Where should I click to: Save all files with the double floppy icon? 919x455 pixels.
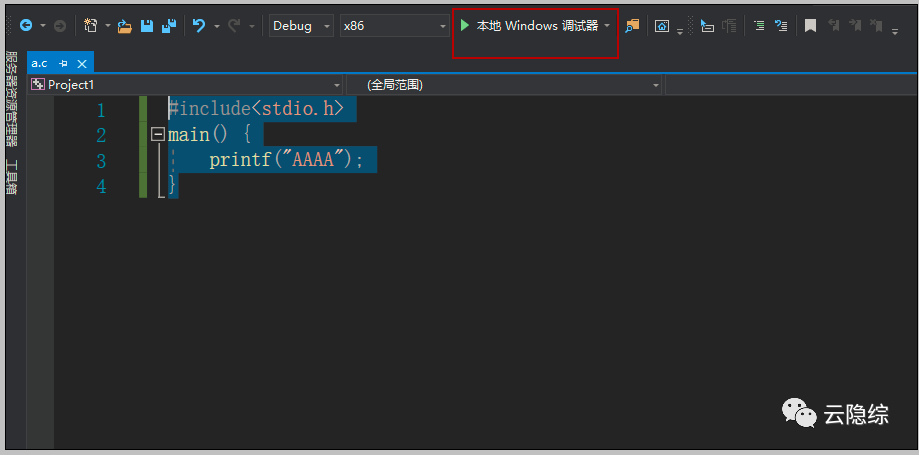point(169,26)
